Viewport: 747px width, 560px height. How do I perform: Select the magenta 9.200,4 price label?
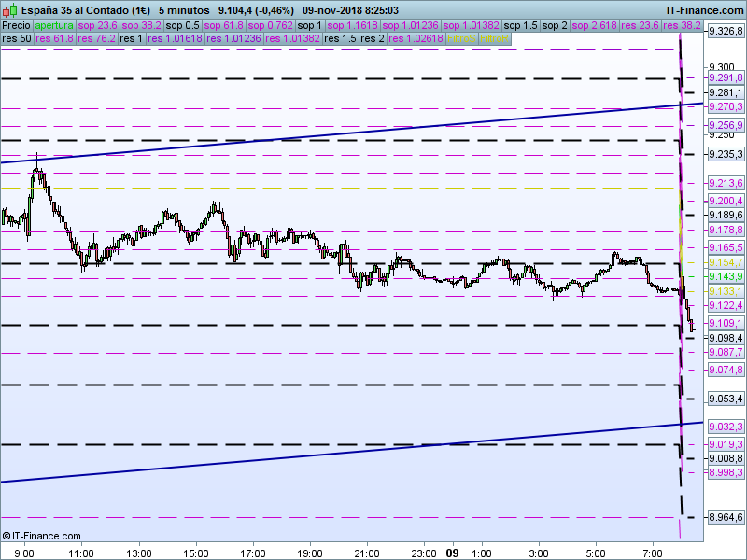click(726, 201)
